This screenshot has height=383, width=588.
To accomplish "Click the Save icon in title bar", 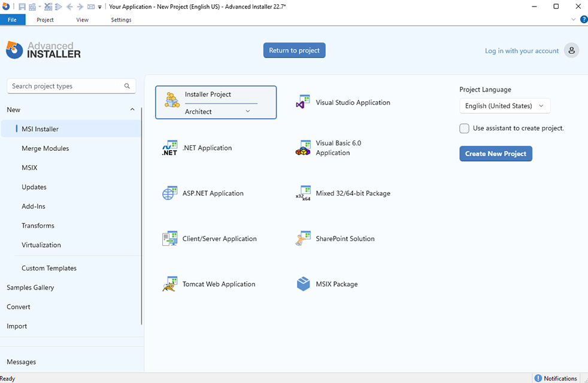I will [22, 7].
